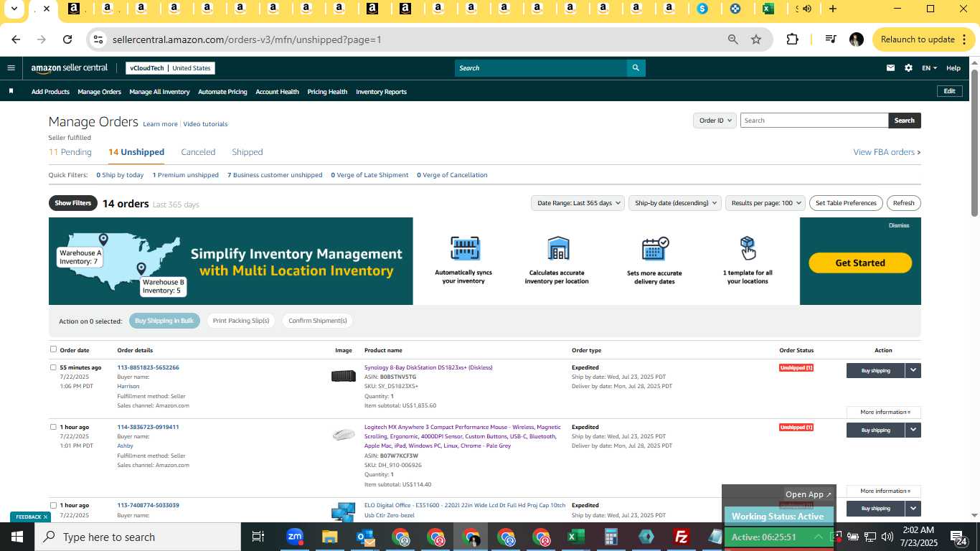
Task: Open Outlook from the taskbar
Action: click(x=365, y=537)
